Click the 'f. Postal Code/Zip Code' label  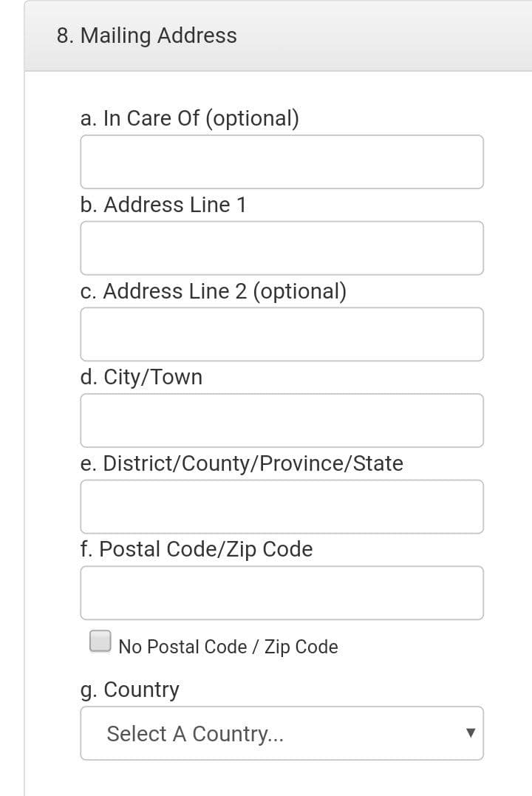197,550
